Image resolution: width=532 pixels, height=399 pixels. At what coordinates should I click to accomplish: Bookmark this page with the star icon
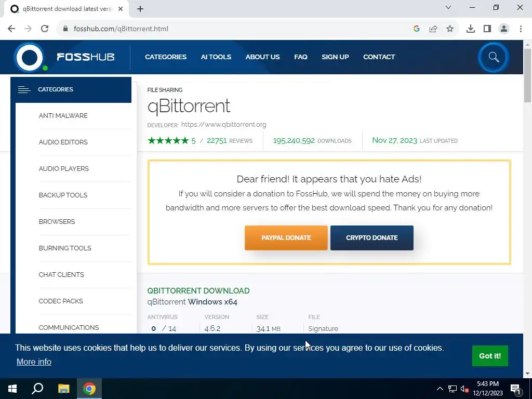point(450,29)
